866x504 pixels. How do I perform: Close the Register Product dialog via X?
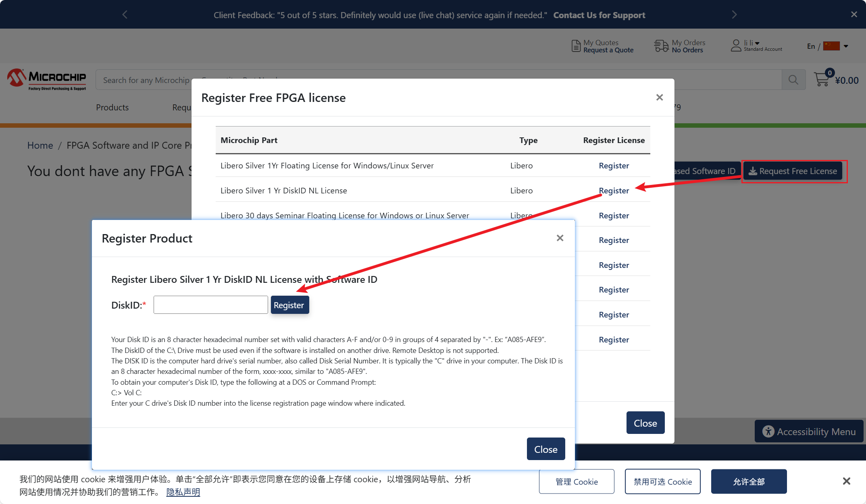tap(560, 238)
